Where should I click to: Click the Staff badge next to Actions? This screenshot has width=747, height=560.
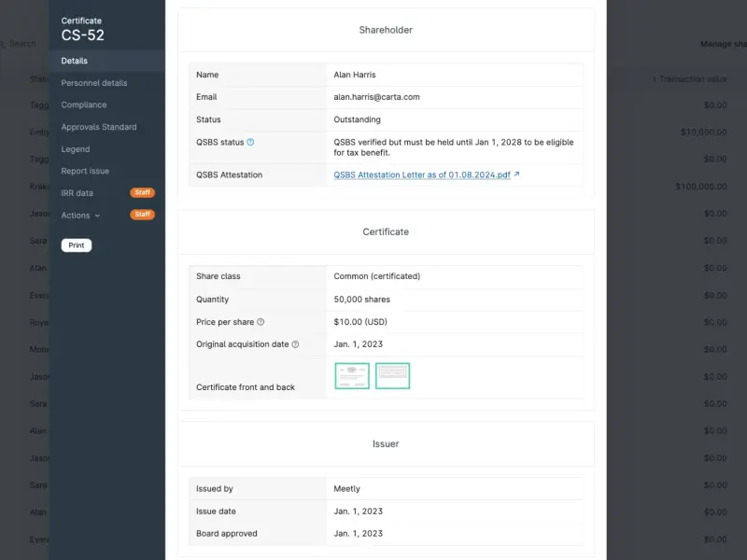[143, 215]
